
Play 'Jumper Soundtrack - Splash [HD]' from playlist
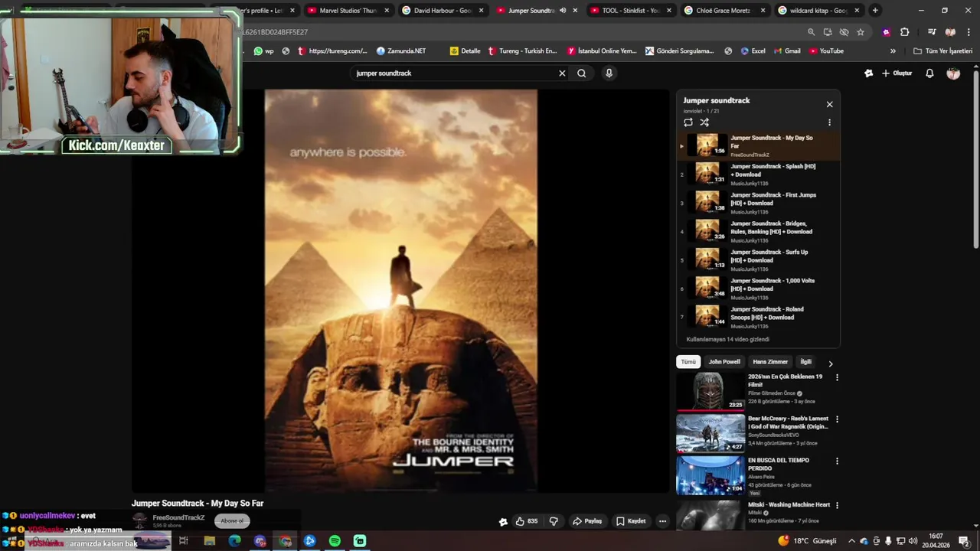758,174
